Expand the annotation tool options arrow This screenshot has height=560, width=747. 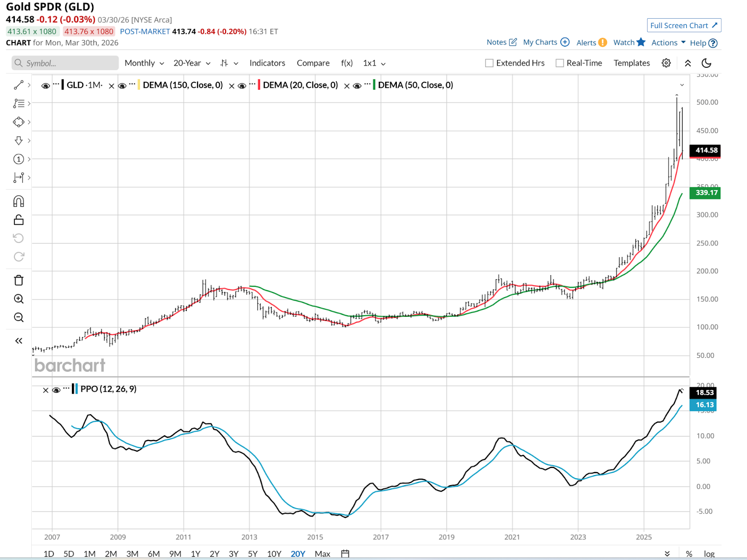[x=29, y=103]
